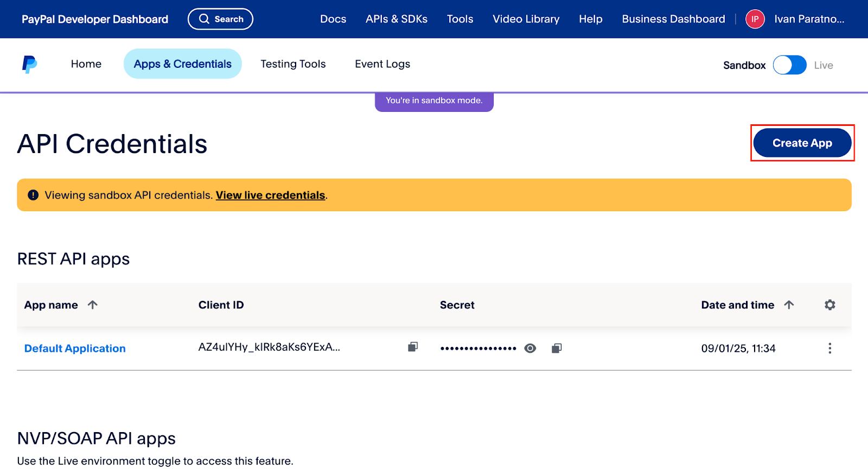
Task: Open the Default Application link
Action: coord(75,348)
